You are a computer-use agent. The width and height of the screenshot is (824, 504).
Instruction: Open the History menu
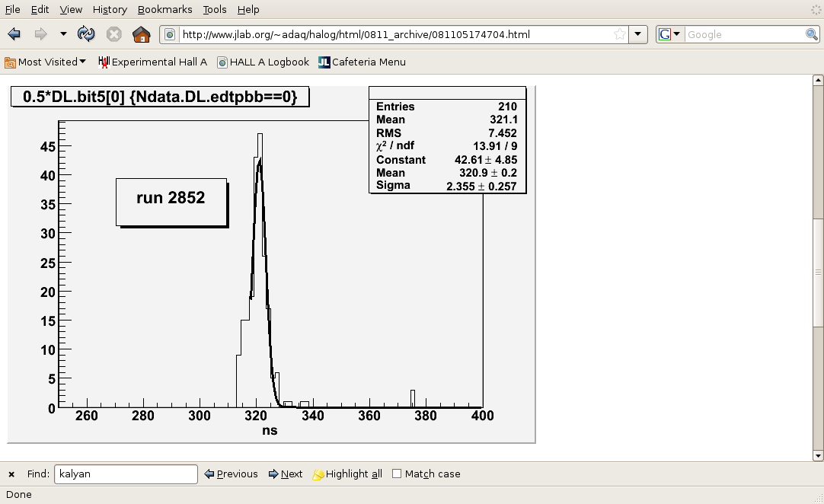click(110, 9)
